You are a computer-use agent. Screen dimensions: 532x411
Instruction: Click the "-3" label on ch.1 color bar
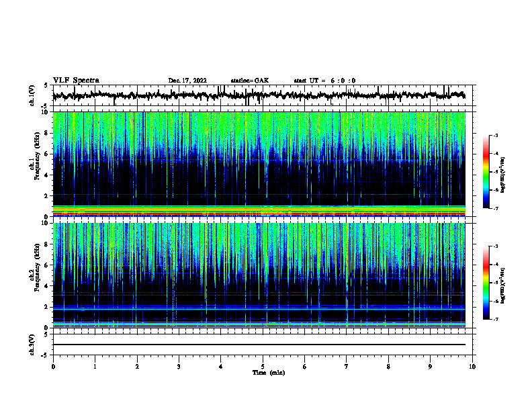tap(496, 135)
